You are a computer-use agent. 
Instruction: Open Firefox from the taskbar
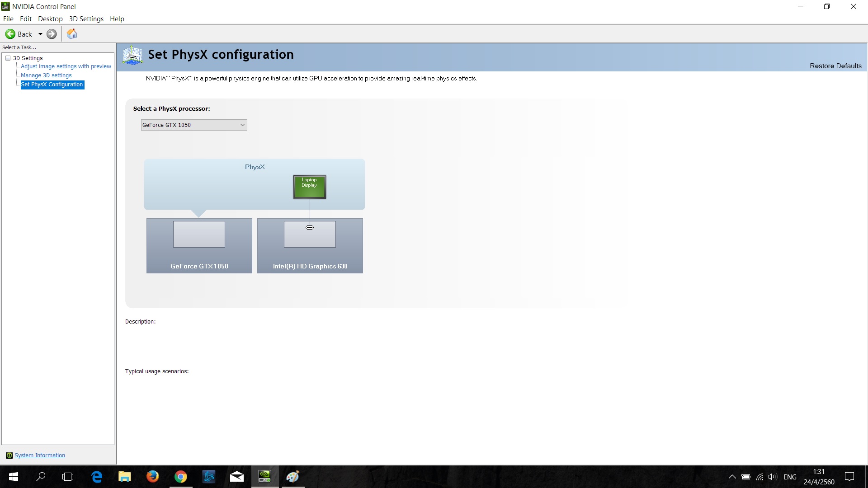tap(153, 476)
